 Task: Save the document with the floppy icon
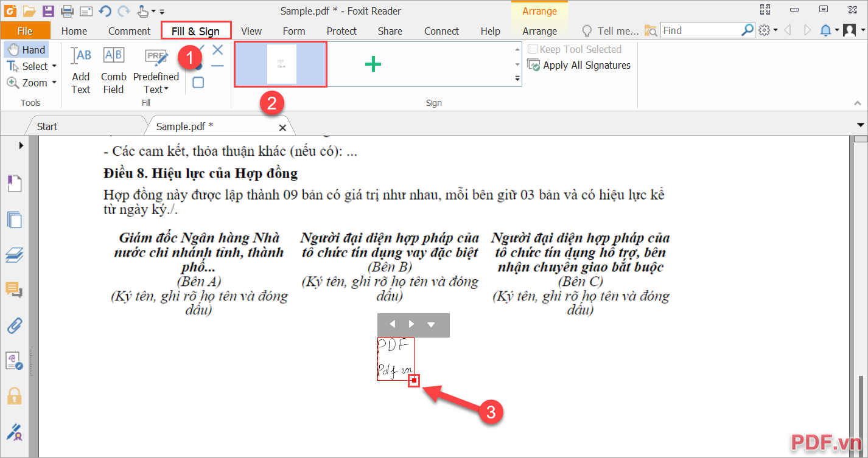coord(48,11)
